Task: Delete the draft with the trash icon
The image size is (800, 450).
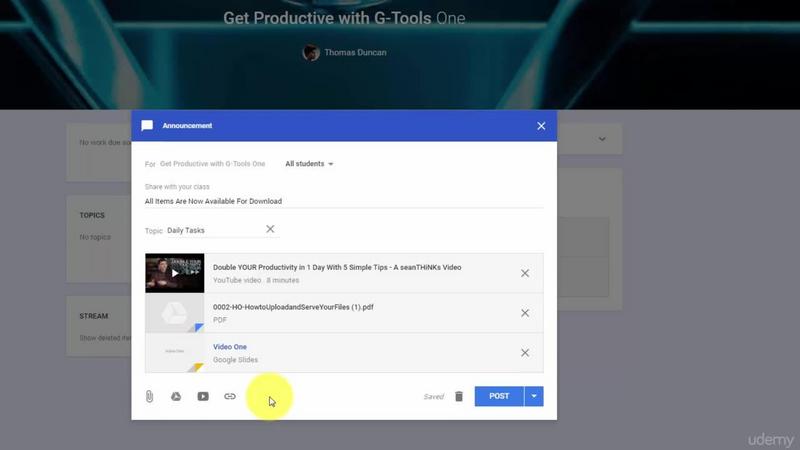Action: [x=459, y=396]
